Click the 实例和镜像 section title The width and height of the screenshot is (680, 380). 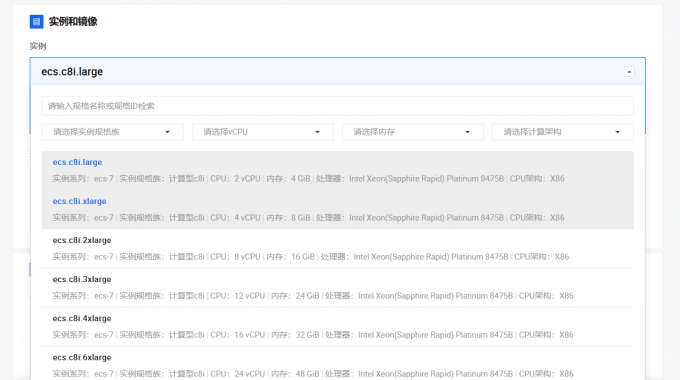[x=73, y=21]
